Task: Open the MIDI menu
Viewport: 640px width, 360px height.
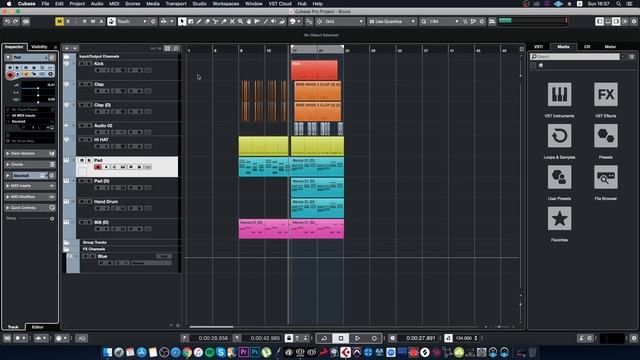Action: (114, 4)
